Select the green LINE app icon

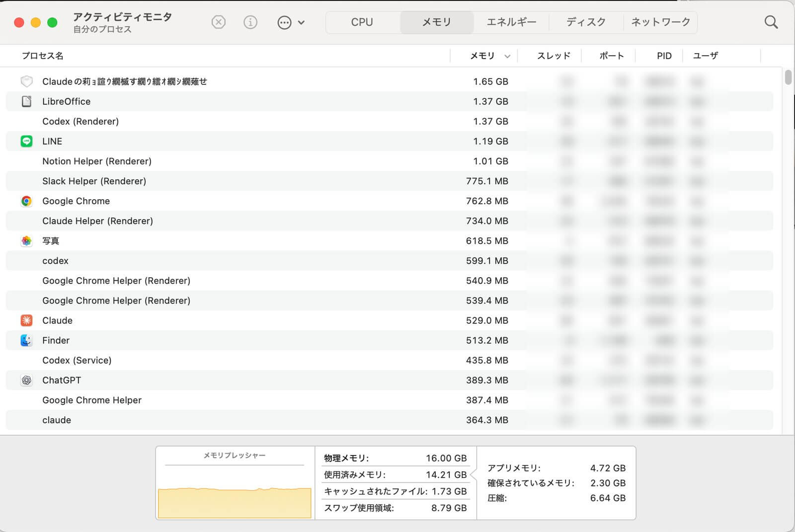click(x=26, y=141)
